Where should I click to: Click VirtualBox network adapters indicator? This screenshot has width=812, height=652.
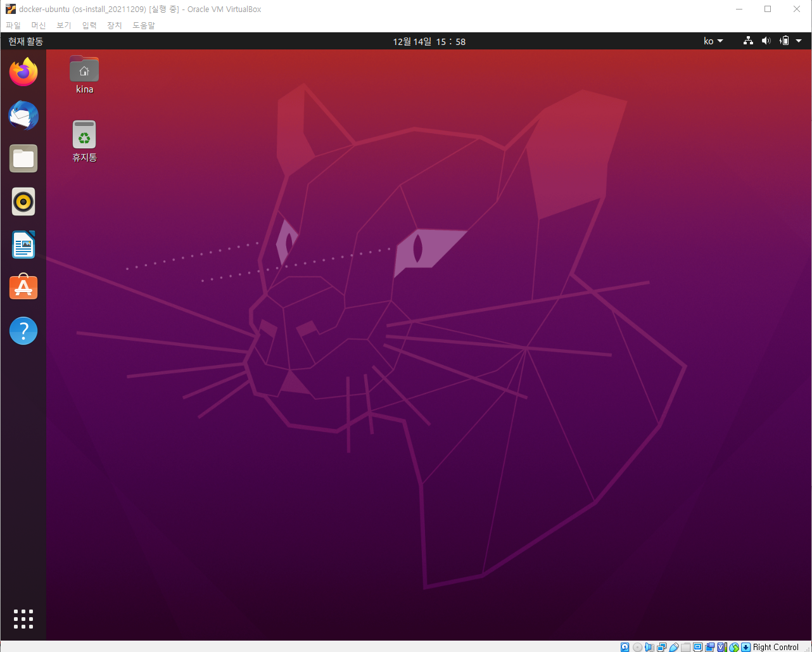point(661,647)
